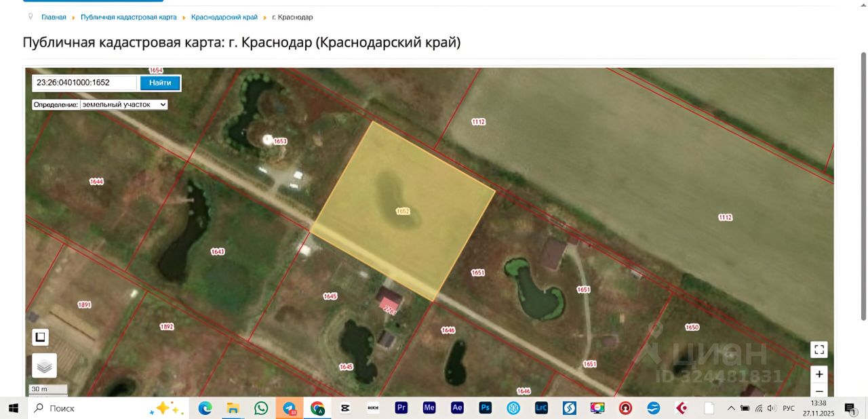
Task: Open the red circular app on taskbar
Action: point(625,408)
